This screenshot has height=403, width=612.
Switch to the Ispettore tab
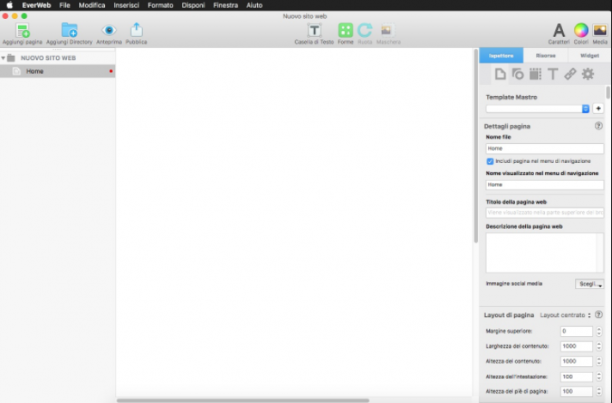pyautogui.click(x=501, y=55)
